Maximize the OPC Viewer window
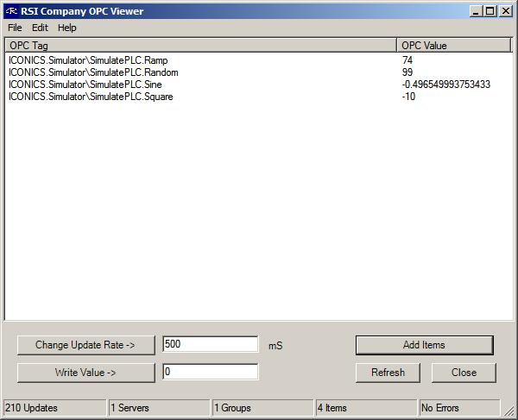The image size is (518, 420). click(490, 11)
